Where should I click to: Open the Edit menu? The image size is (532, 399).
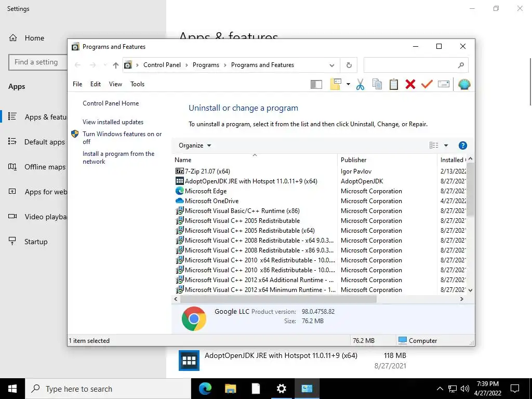[x=96, y=84]
